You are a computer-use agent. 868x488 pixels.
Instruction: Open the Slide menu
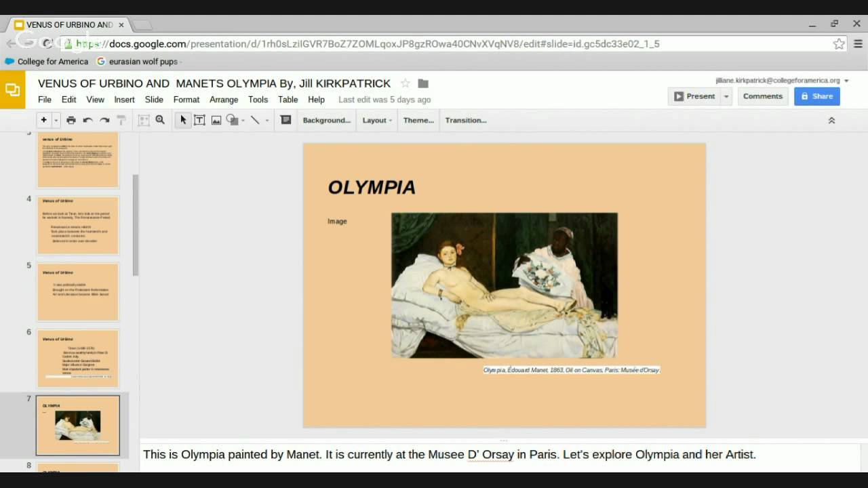click(x=154, y=100)
